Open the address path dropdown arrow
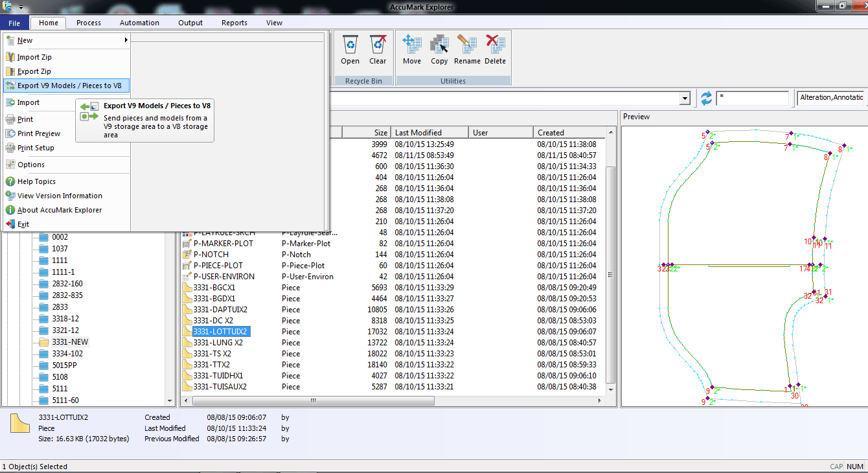This screenshot has height=473, width=868. pyautogui.click(x=685, y=98)
